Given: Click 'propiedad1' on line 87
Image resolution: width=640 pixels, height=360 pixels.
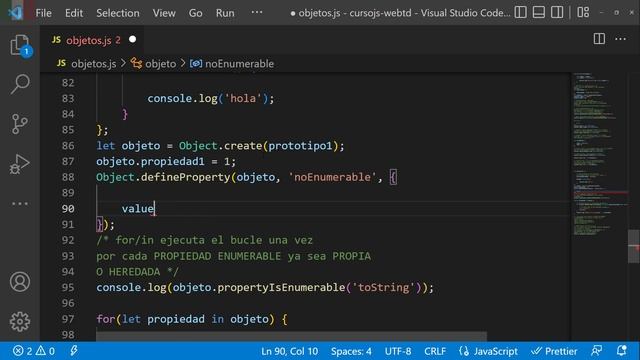Looking at the screenshot, I should coord(173,161).
